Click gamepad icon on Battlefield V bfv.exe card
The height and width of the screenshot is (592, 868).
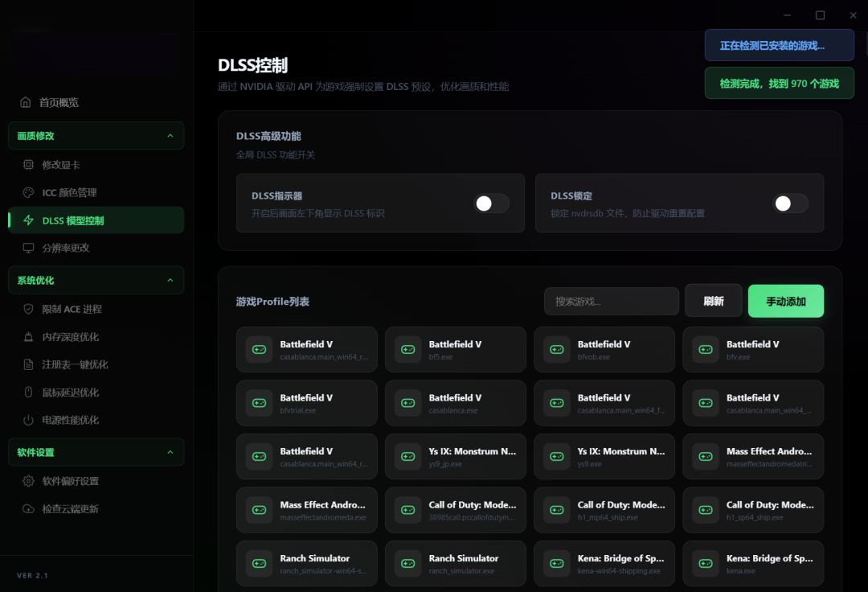click(x=706, y=349)
